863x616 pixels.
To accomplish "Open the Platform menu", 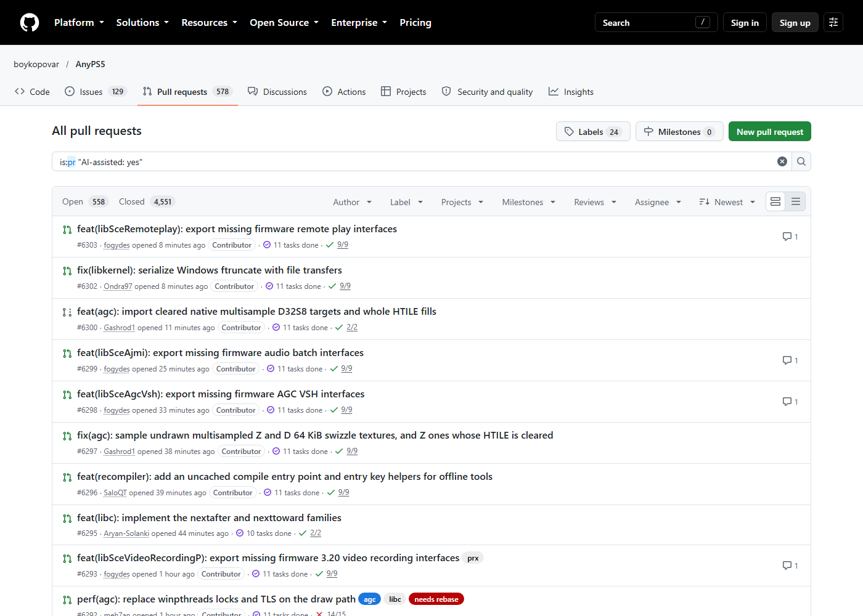I will pos(79,23).
